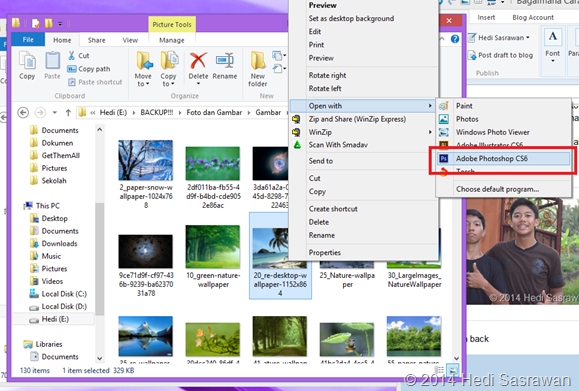Choose Print in the context menu

pyautogui.click(x=316, y=45)
